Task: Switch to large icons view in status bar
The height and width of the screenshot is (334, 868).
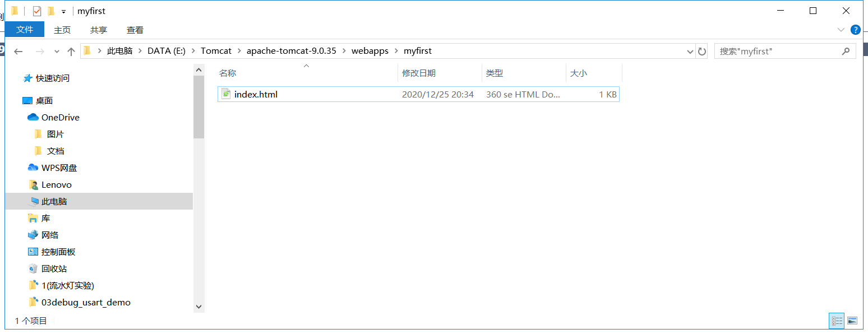Action: point(852,321)
